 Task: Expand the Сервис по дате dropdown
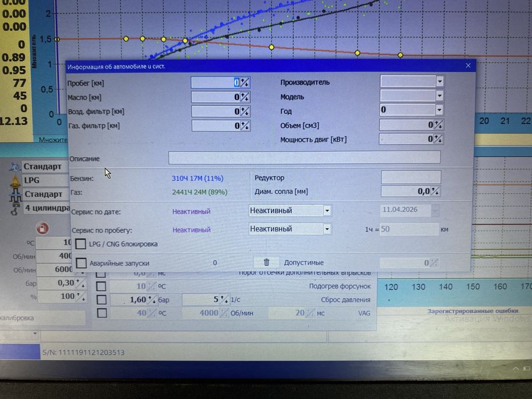(327, 211)
